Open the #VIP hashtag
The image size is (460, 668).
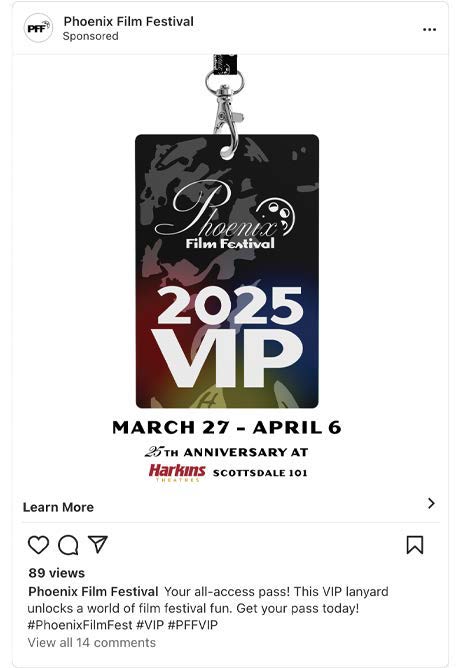click(150, 625)
